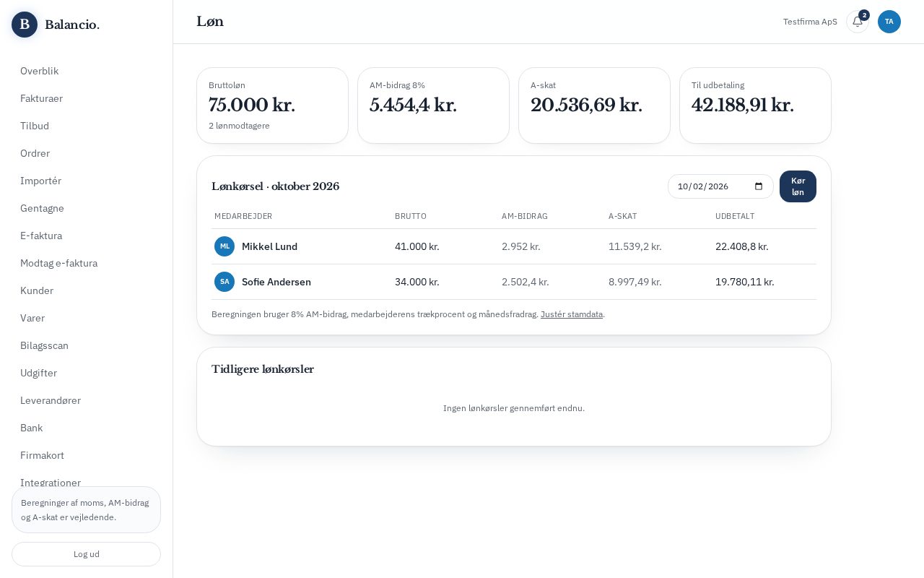Screen dimensions: 924x578
Task: Click the Balancio logo icon
Action: click(x=25, y=25)
